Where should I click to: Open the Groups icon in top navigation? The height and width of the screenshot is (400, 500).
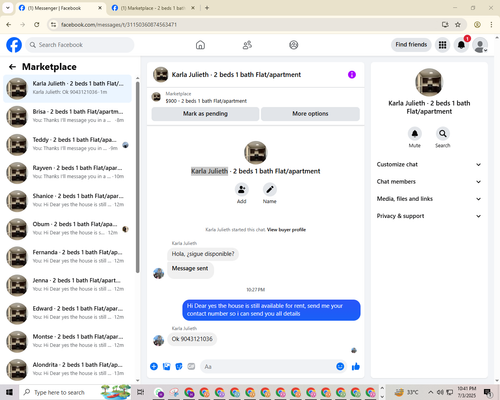(294, 45)
